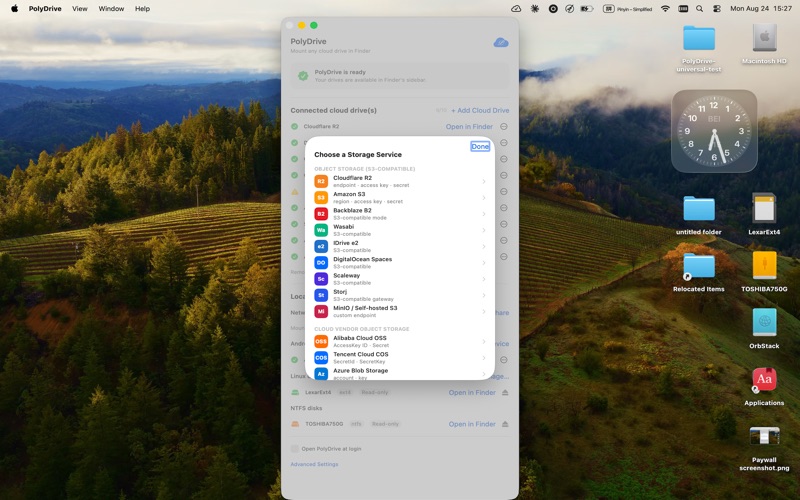This screenshot has height=500, width=800.
Task: Click '+ Add Cloud Drive' link
Action: [480, 110]
